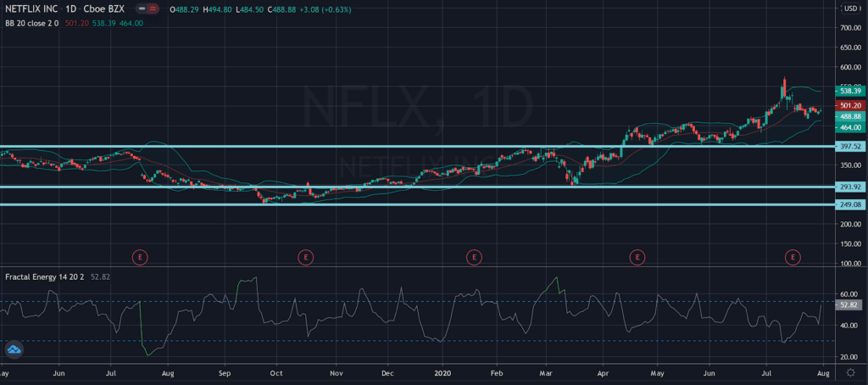The width and height of the screenshot is (868, 385).
Task: Click the Cboe BZX exchange label
Action: pyautogui.click(x=104, y=10)
